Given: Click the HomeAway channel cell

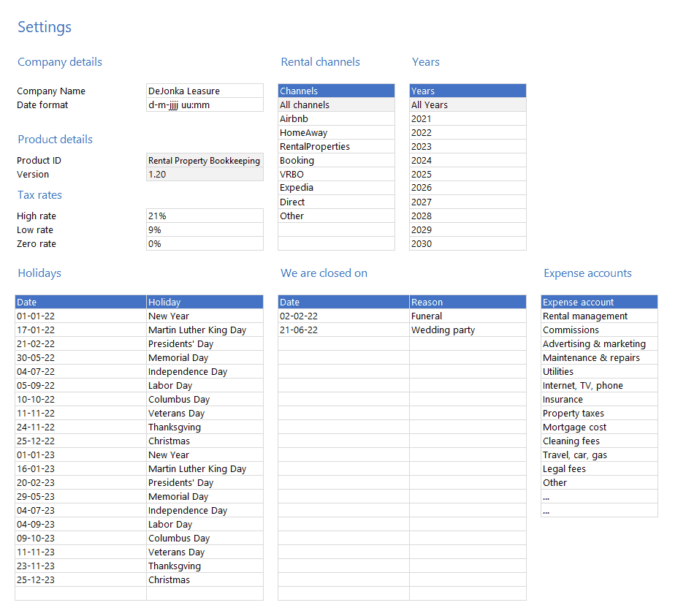Looking at the screenshot, I should 336,133.
